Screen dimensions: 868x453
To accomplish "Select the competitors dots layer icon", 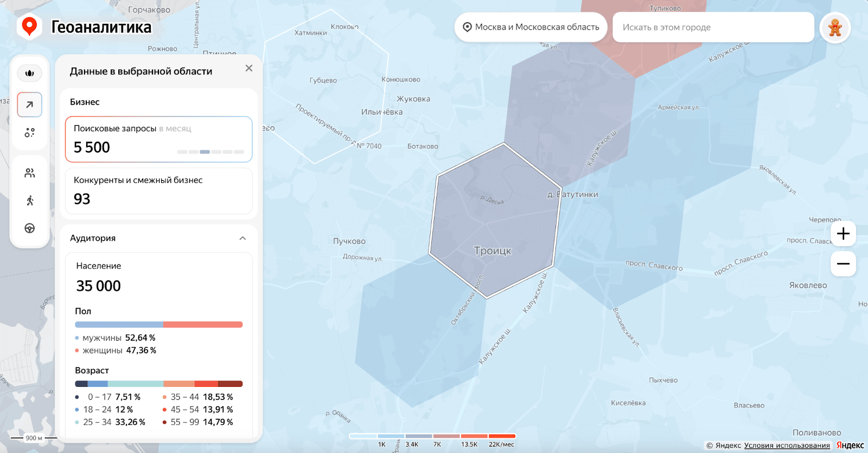I will point(30,132).
